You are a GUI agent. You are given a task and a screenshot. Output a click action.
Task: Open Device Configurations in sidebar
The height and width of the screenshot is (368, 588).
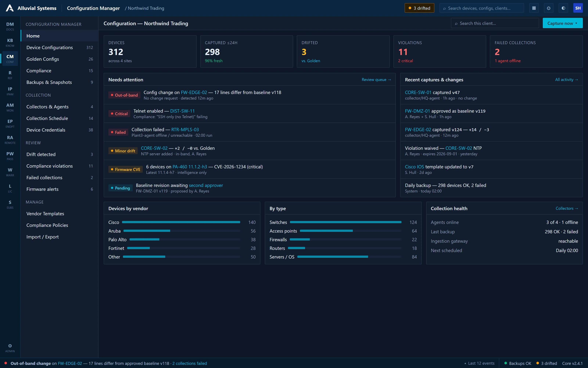60,47
